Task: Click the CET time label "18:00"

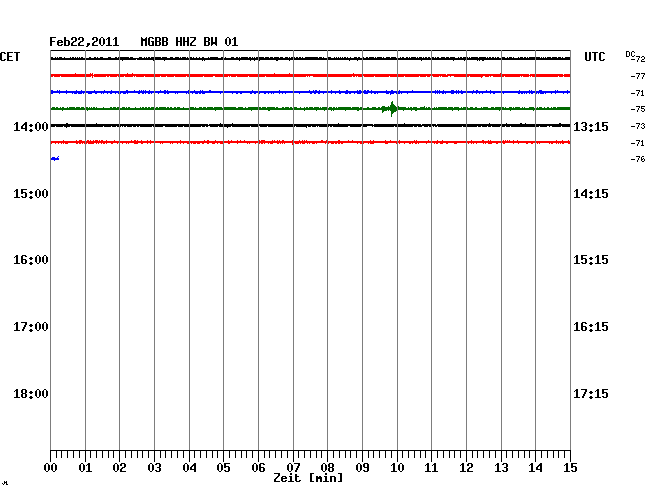Action: click(31, 394)
